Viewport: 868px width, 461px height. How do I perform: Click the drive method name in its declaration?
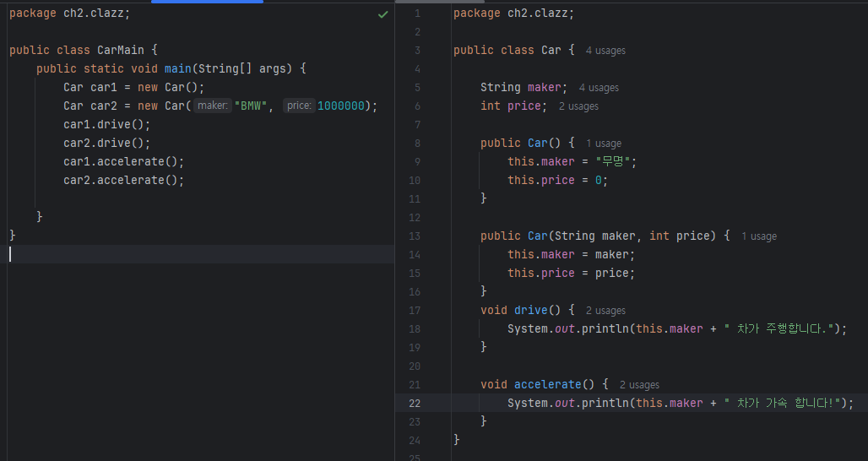[531, 310]
